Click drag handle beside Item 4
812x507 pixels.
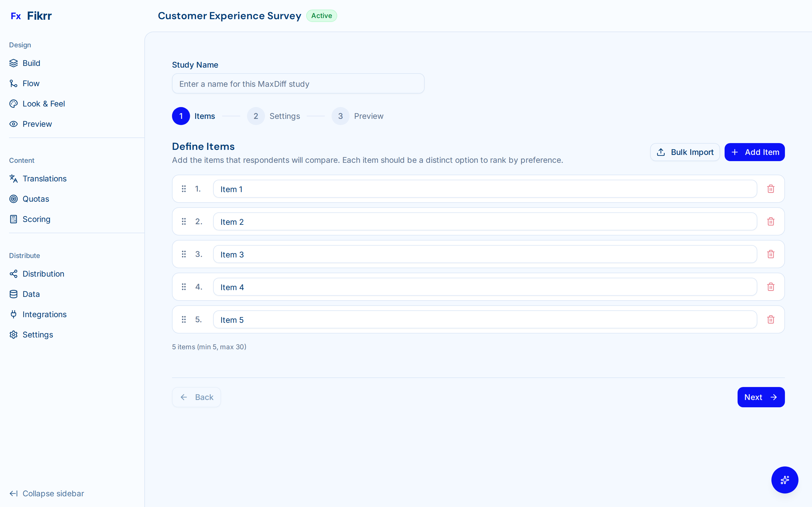184,287
